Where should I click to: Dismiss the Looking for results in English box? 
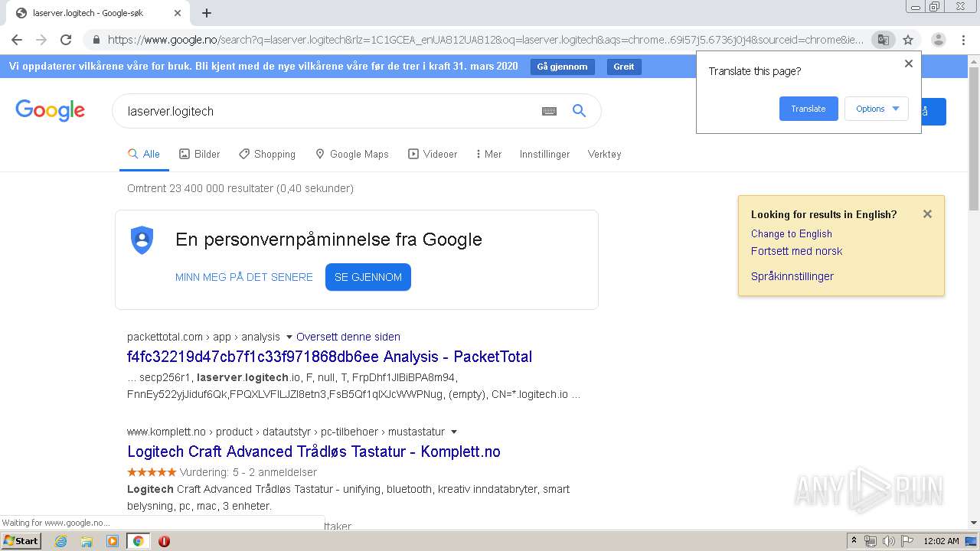[927, 214]
